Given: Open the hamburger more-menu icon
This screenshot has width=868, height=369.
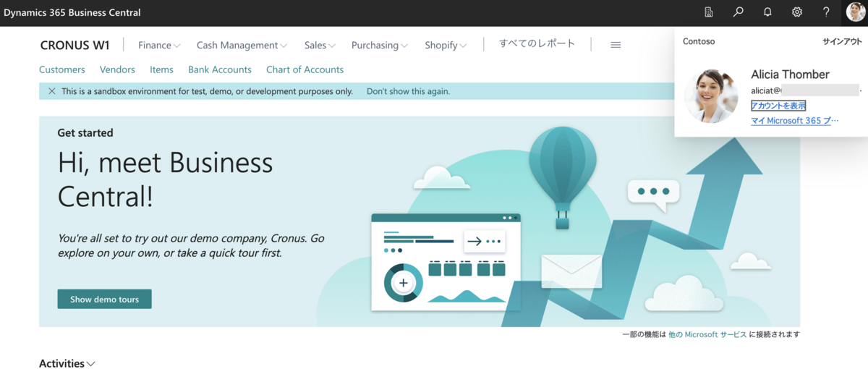Looking at the screenshot, I should [616, 45].
